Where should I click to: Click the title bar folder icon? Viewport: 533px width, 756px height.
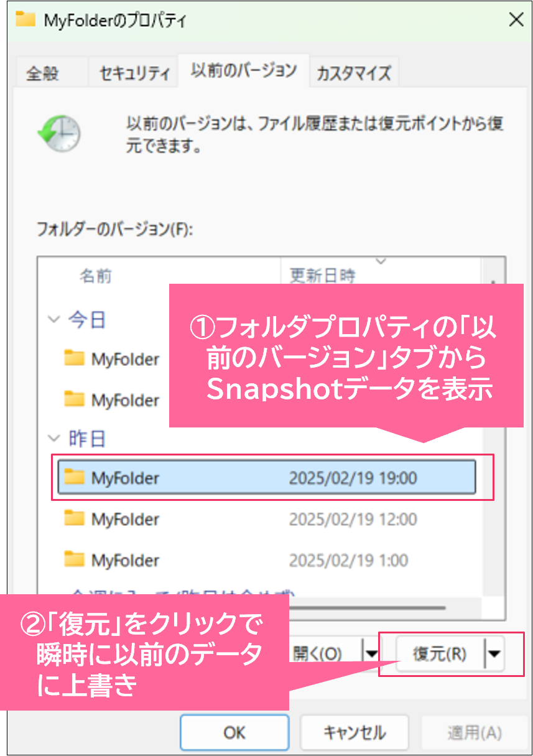[25, 19]
